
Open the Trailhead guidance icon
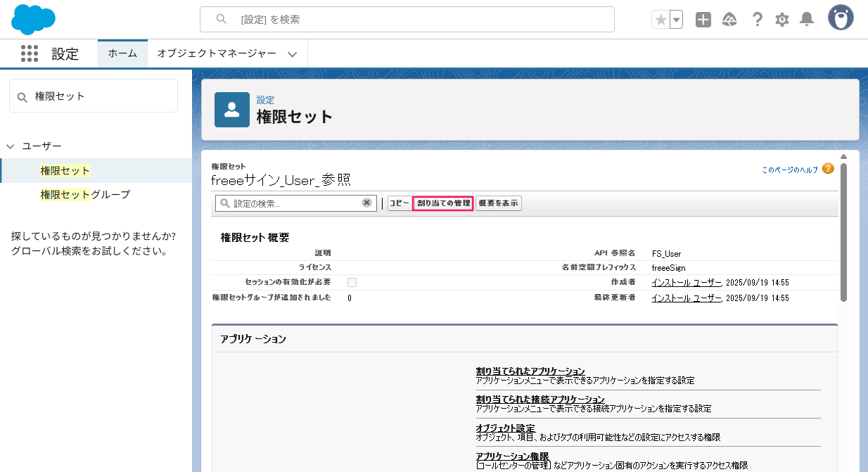pyautogui.click(x=729, y=20)
